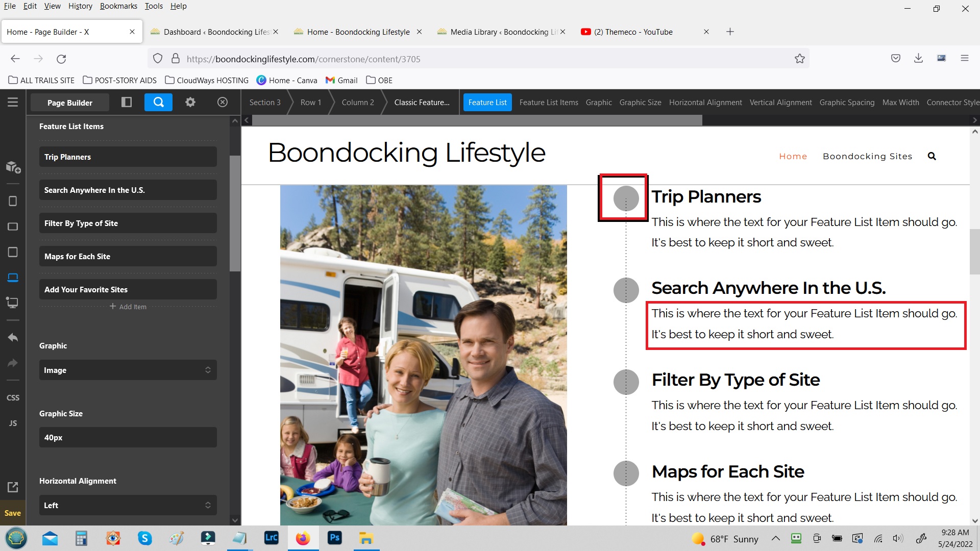
Task: Open Lightroom Classic from the taskbar
Action: click(x=271, y=538)
